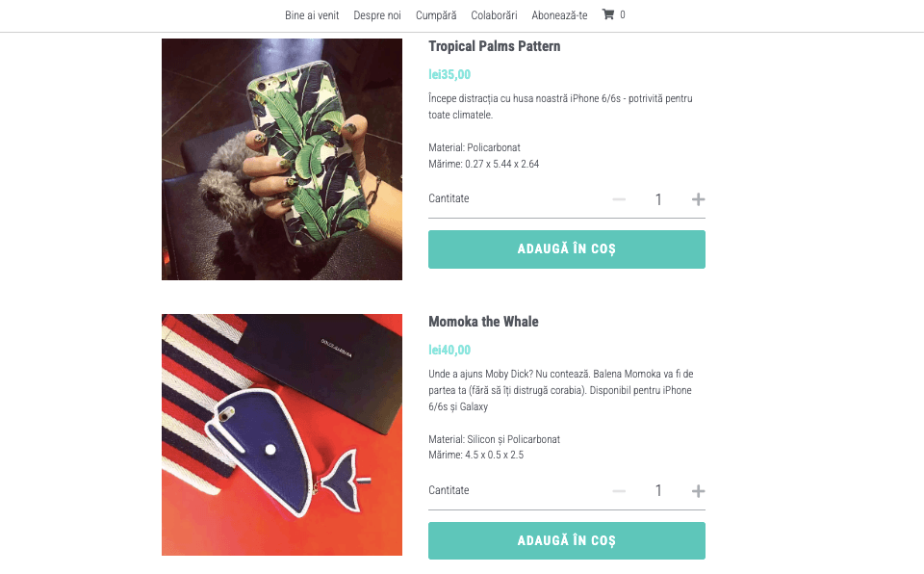924x574 pixels.
Task: Click the Momoka the Whale title
Action: point(483,322)
